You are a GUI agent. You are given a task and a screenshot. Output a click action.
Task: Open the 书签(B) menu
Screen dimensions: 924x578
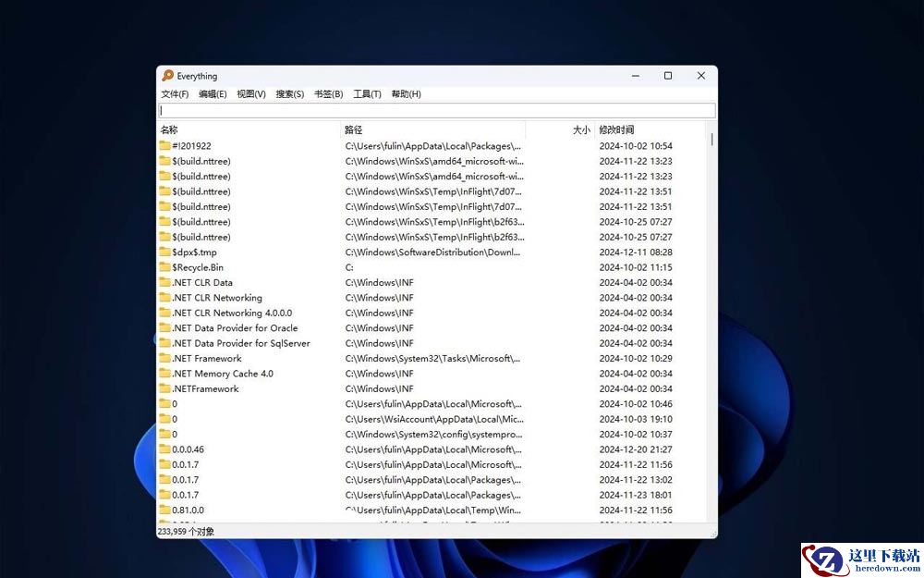pyautogui.click(x=328, y=93)
